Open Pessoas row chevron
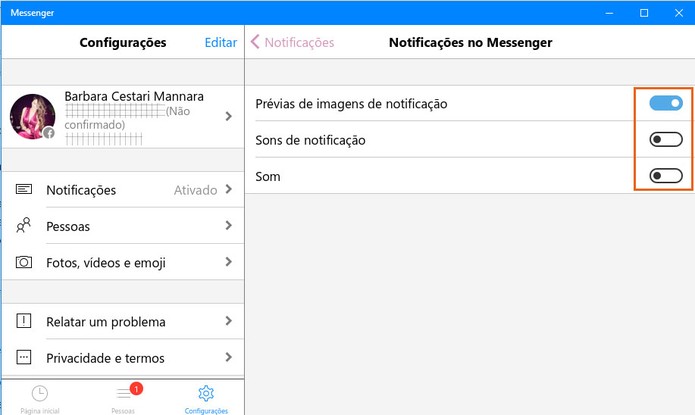Image resolution: width=695 pixels, height=415 pixels. (x=229, y=226)
